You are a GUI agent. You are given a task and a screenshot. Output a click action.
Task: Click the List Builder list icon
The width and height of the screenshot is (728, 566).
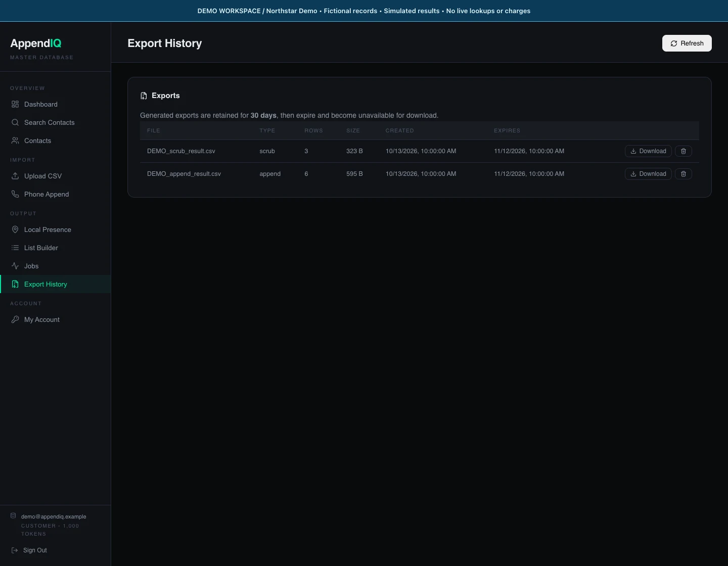pos(15,248)
